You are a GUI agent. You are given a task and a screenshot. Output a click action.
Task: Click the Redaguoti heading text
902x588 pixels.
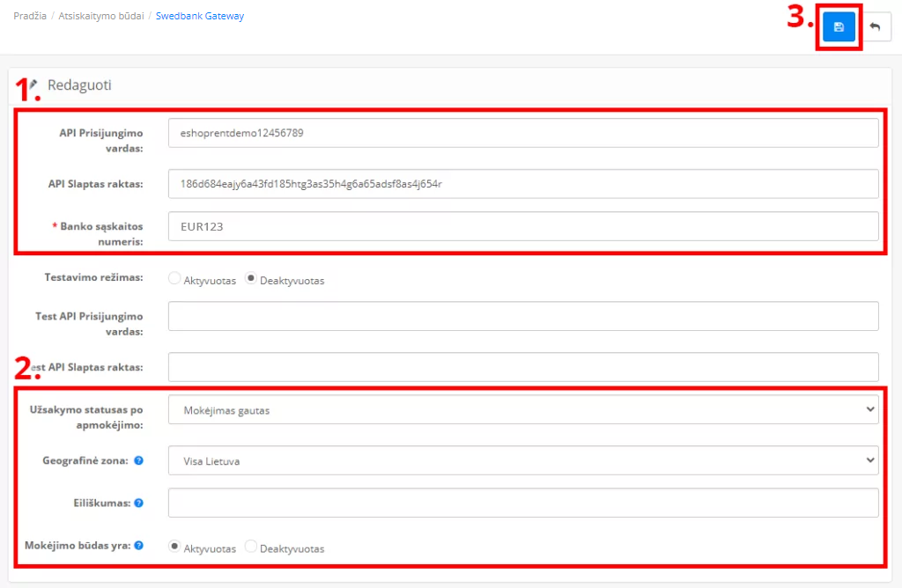[x=79, y=85]
